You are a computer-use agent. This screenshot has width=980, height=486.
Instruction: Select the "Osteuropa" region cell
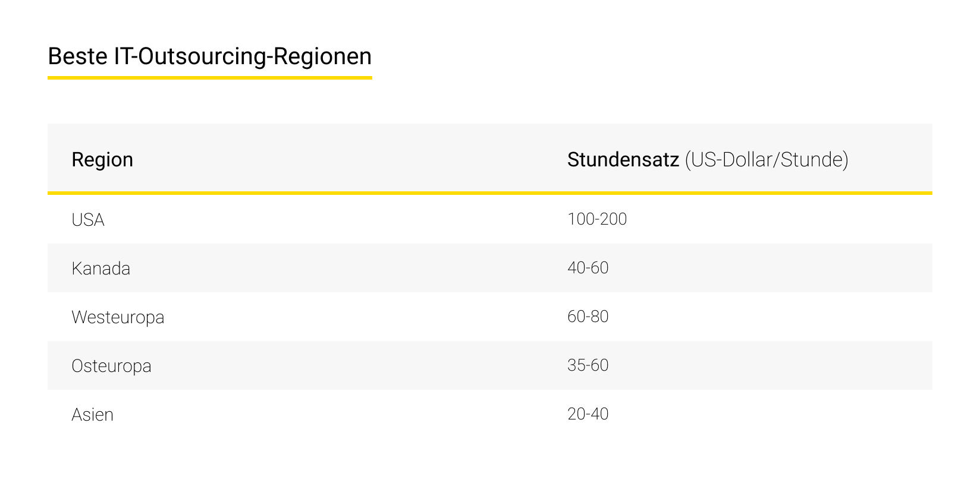point(111,366)
